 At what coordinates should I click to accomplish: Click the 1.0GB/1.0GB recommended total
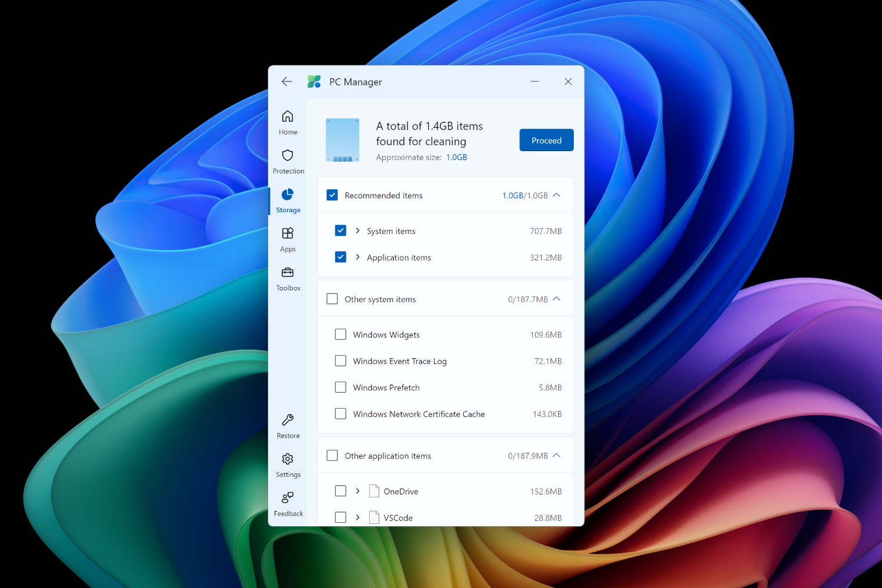tap(525, 196)
